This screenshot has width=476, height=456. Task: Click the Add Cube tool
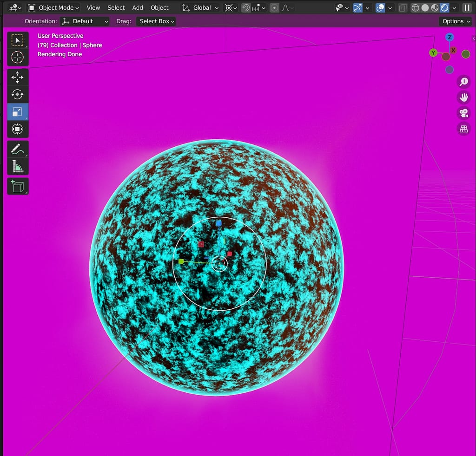coord(17,186)
